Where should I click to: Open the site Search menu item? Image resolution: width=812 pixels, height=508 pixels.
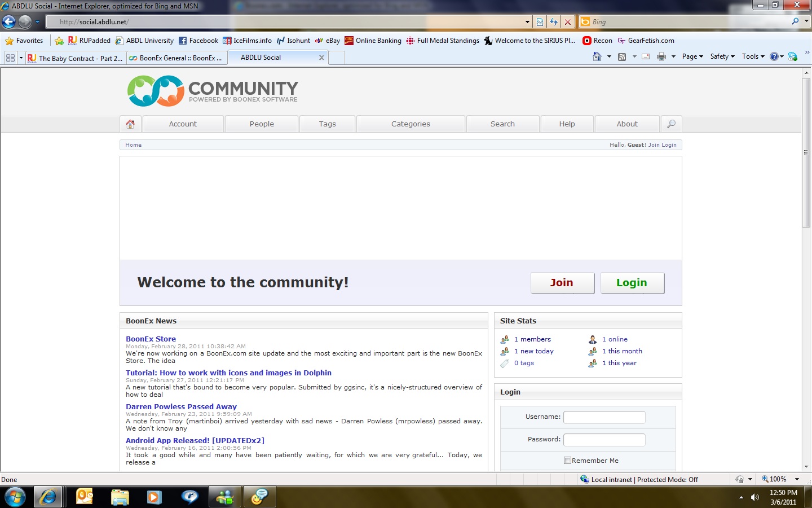point(502,124)
